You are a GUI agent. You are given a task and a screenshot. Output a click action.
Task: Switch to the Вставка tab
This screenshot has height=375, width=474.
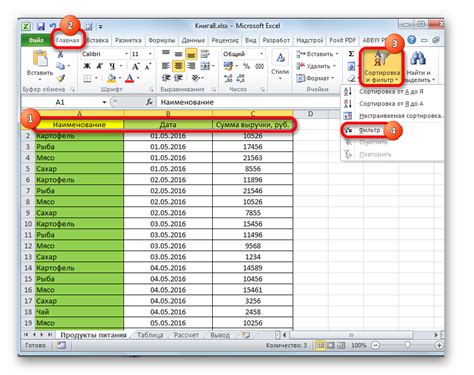pos(97,40)
